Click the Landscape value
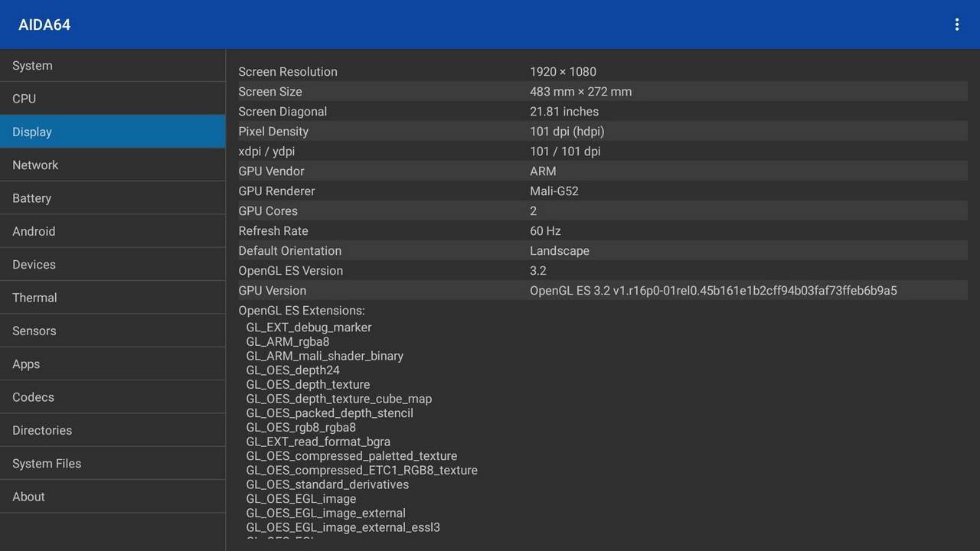The width and height of the screenshot is (980, 551). coord(560,251)
